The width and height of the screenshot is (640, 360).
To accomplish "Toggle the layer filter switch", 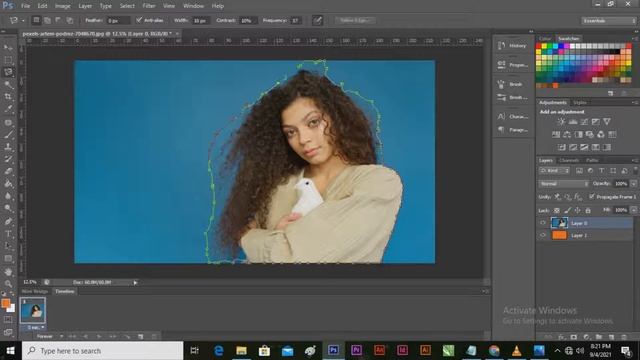I will point(635,170).
